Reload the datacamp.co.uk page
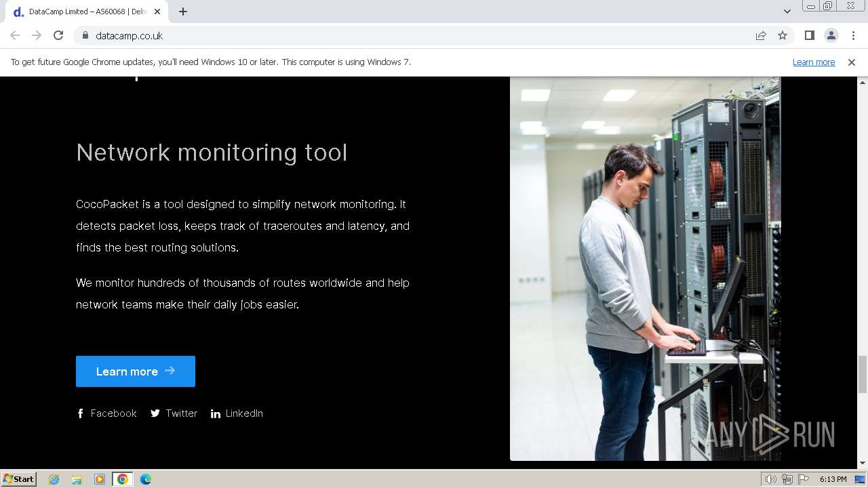868x488 pixels. [58, 35]
